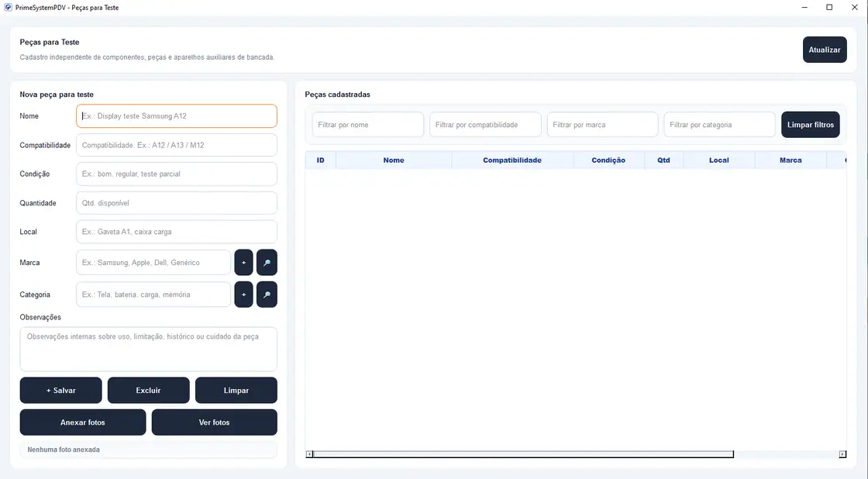Reset filters with Limpar filtros

point(811,125)
